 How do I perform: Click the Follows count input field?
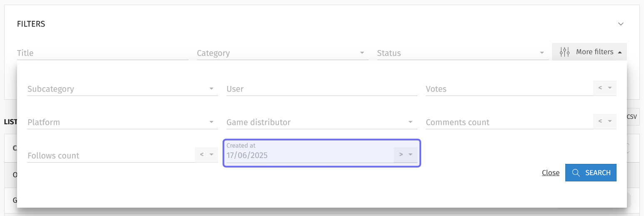point(111,156)
